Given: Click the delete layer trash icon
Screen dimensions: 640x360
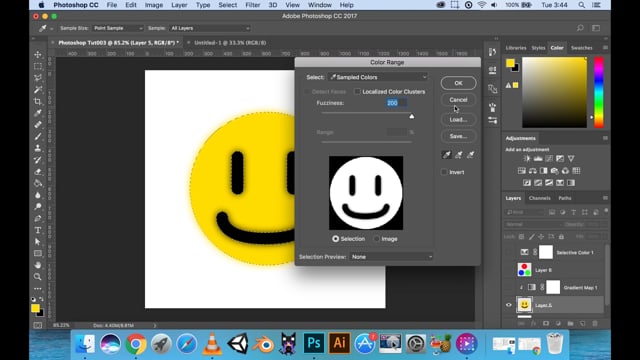Looking at the screenshot, I should tap(595, 323).
